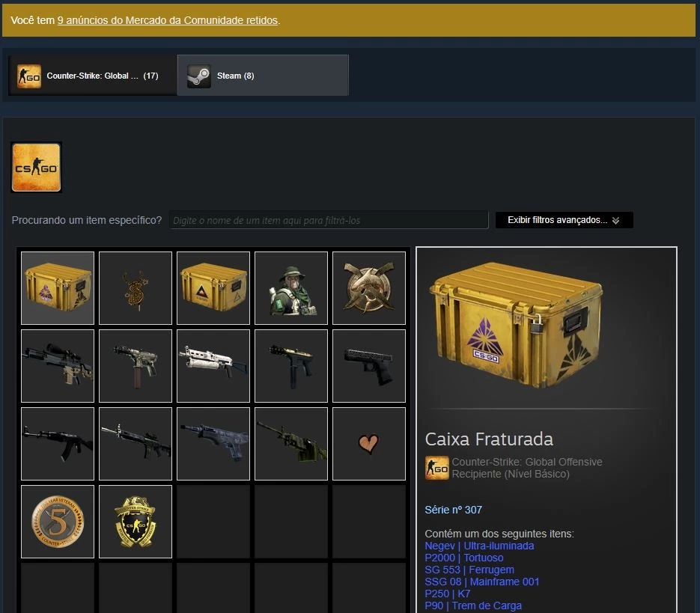
Task: Open the P90 | Trem de Carga link
Action: [472, 606]
